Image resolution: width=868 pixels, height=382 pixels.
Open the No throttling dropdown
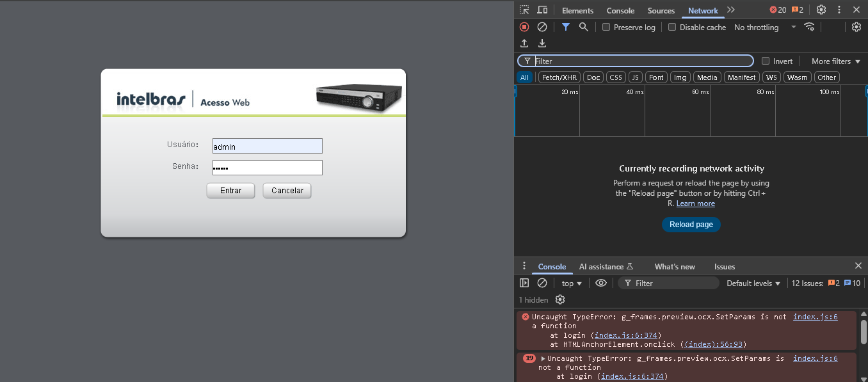click(765, 27)
